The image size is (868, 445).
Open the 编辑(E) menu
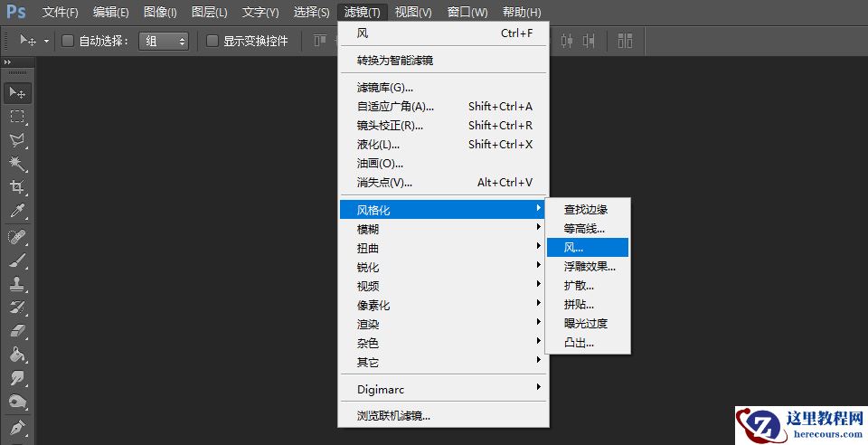(x=110, y=12)
